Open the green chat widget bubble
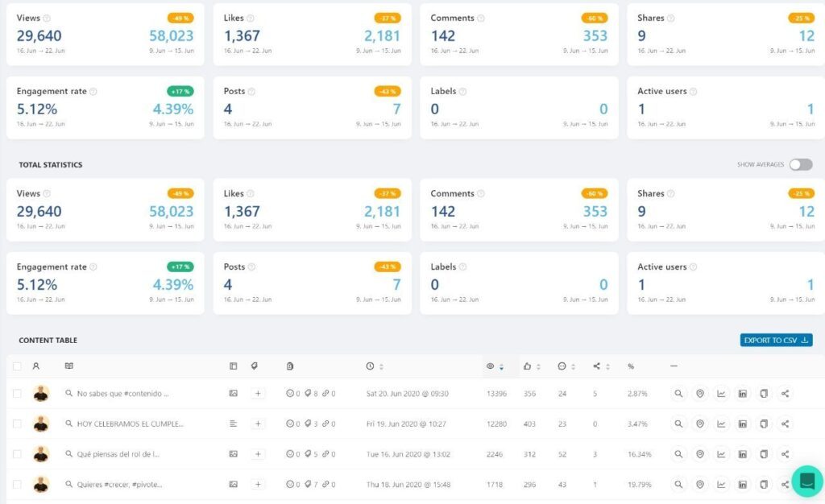 806,481
